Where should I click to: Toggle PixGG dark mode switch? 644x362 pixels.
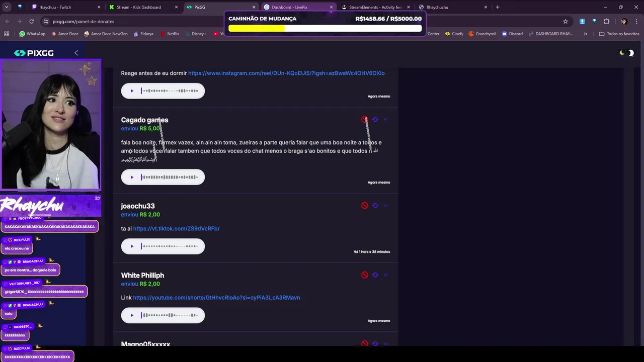click(626, 53)
